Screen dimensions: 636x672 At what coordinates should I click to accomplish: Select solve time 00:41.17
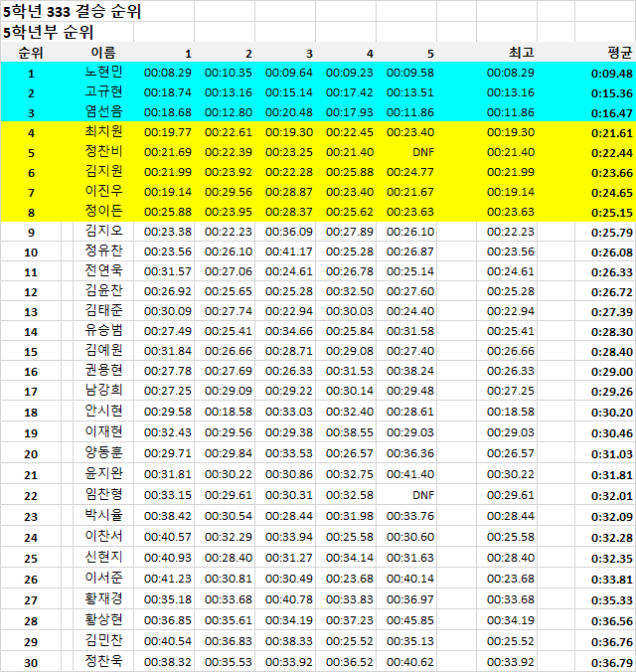289,252
